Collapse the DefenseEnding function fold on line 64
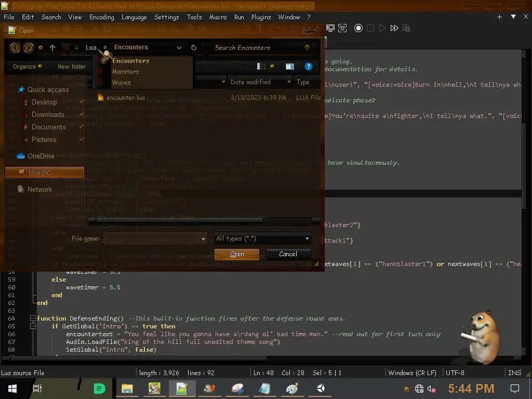The height and width of the screenshot is (399, 532). [x=33, y=318]
